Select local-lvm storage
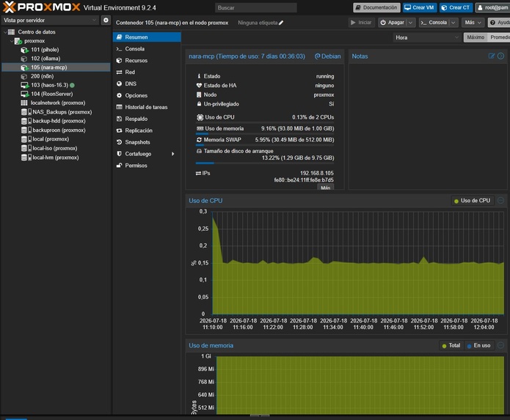The width and height of the screenshot is (510, 420). [x=55, y=158]
